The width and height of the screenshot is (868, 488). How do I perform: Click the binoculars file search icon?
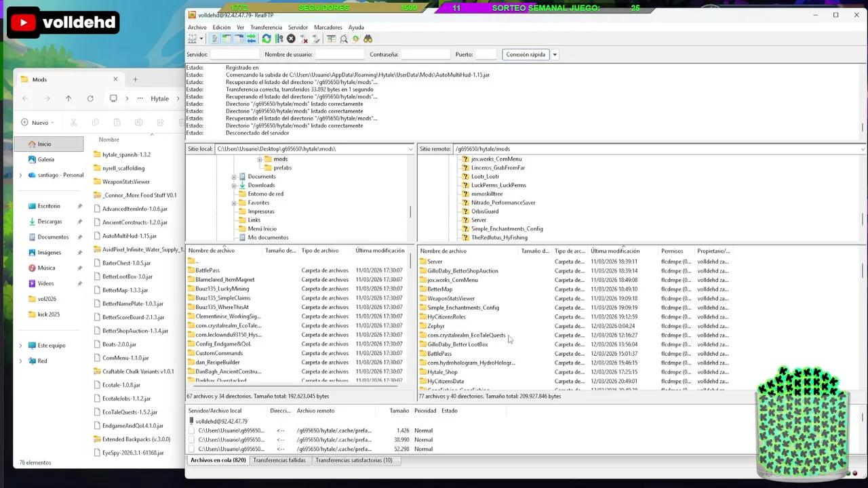pyautogui.click(x=368, y=39)
